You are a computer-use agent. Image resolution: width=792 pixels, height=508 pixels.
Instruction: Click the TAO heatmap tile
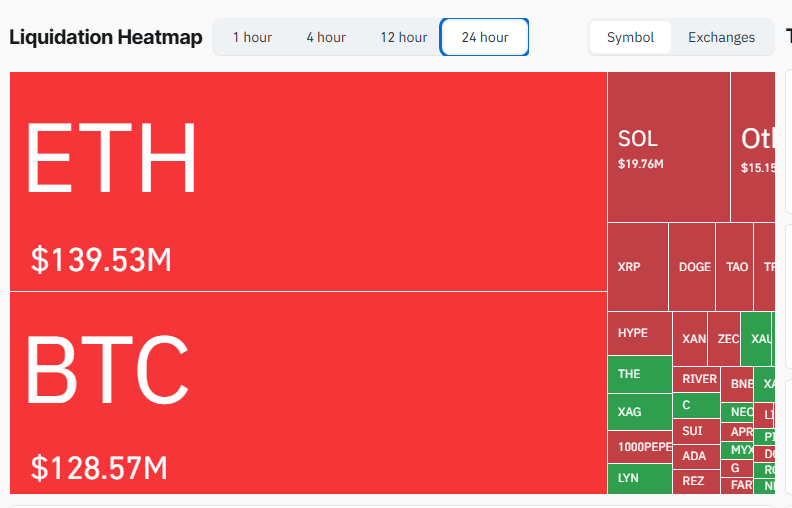pos(736,267)
